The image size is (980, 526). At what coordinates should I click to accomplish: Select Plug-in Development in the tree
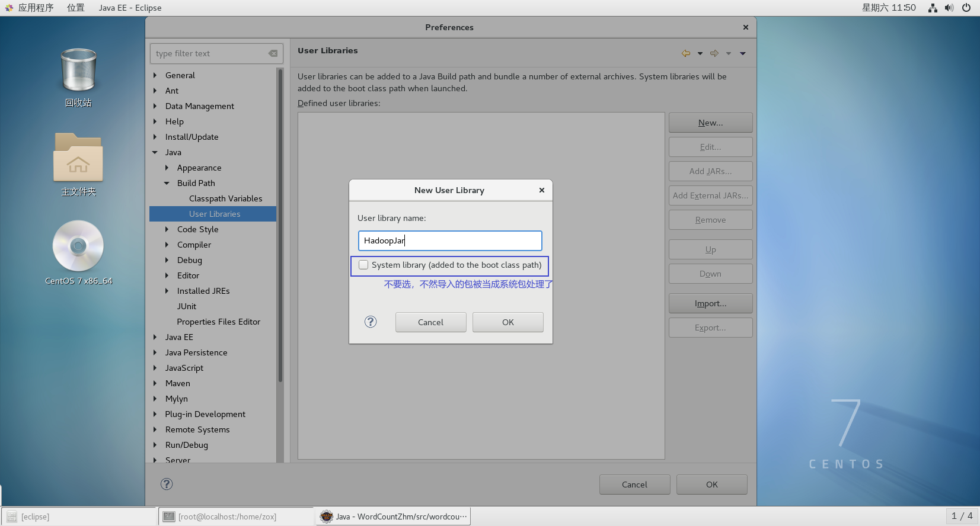pyautogui.click(x=205, y=414)
